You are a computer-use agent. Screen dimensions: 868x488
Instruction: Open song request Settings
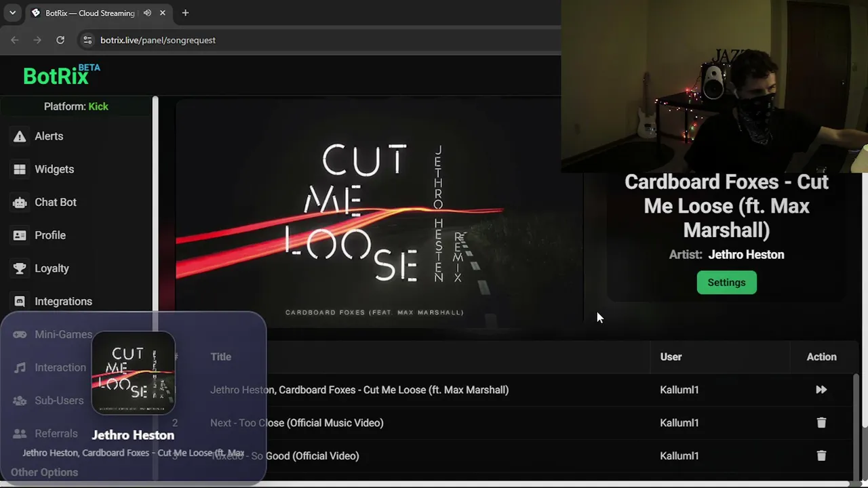[726, 283]
